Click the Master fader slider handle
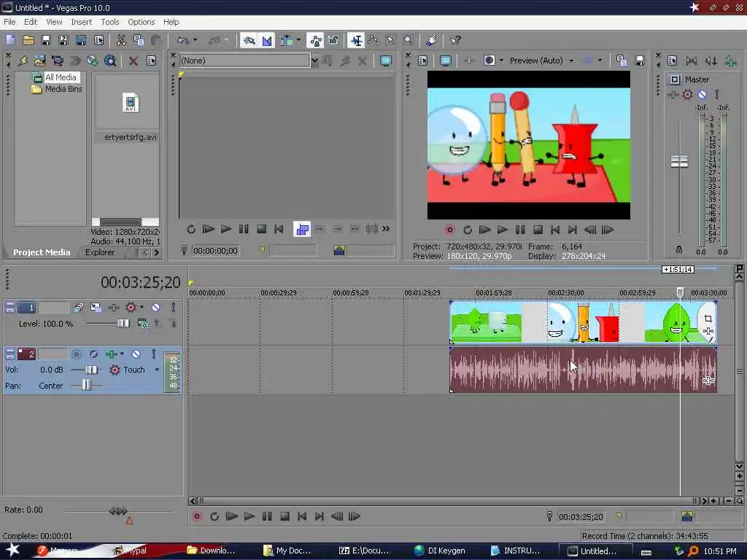 [x=679, y=161]
